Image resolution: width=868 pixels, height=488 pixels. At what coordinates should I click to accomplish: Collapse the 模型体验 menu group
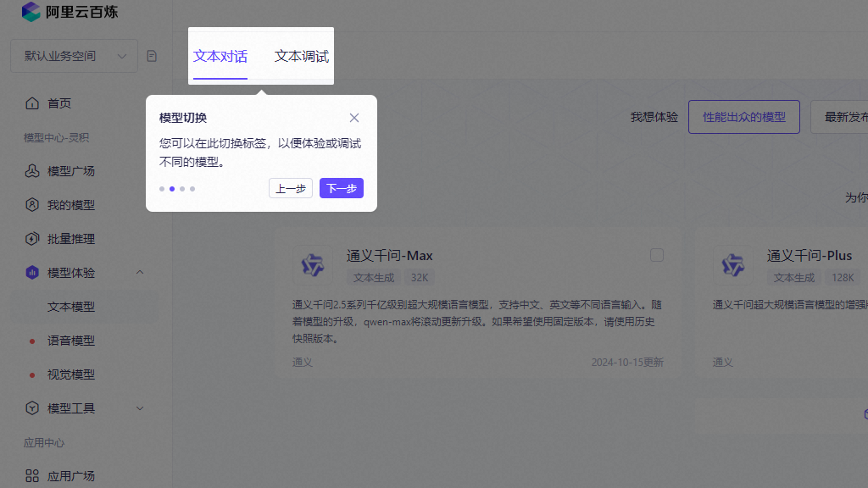coord(140,272)
